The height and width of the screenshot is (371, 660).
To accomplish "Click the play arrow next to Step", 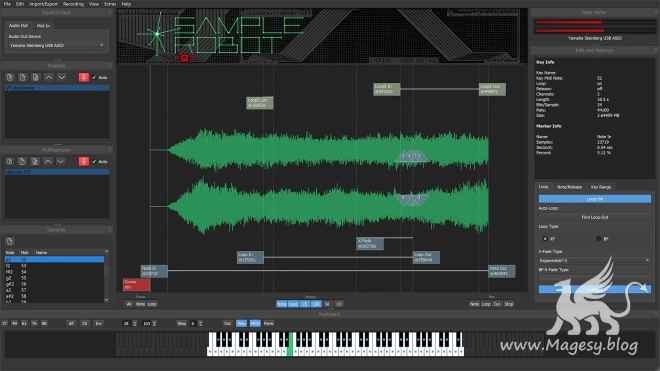I will pos(193,323).
